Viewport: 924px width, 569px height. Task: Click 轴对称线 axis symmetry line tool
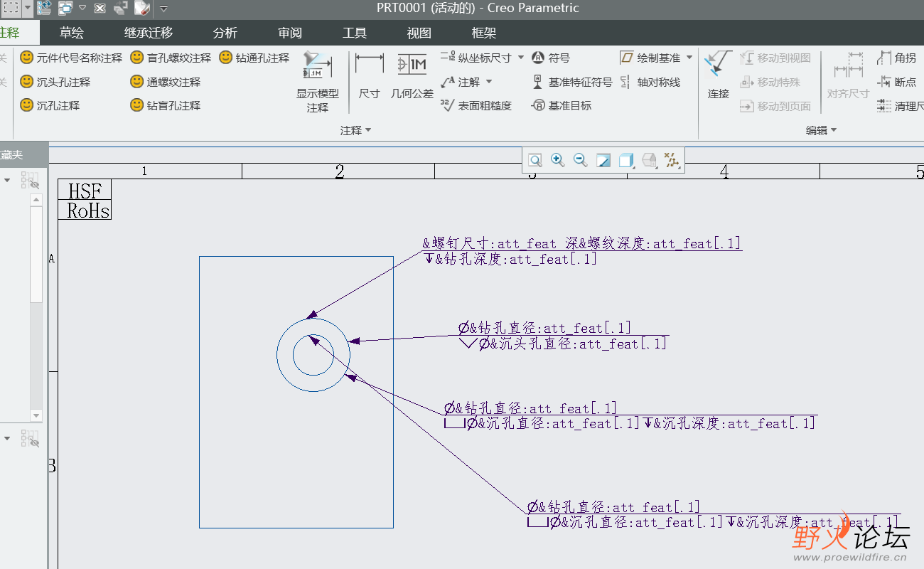click(x=650, y=82)
